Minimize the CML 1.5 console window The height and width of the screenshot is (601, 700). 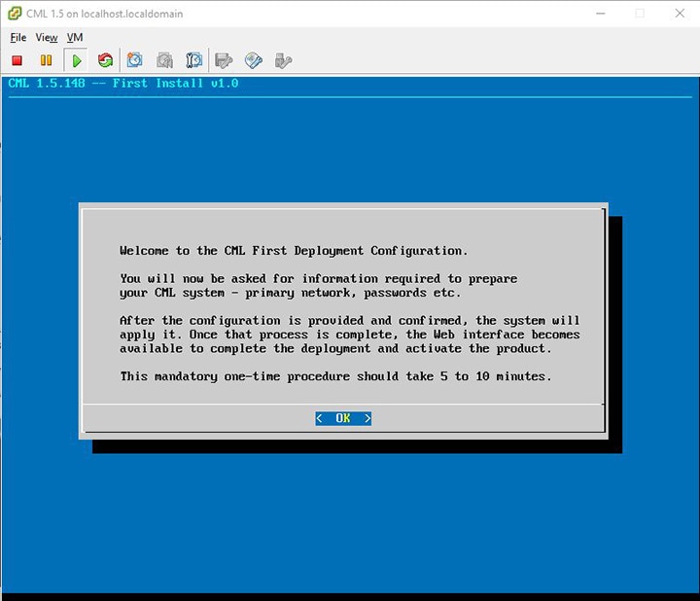[601, 14]
